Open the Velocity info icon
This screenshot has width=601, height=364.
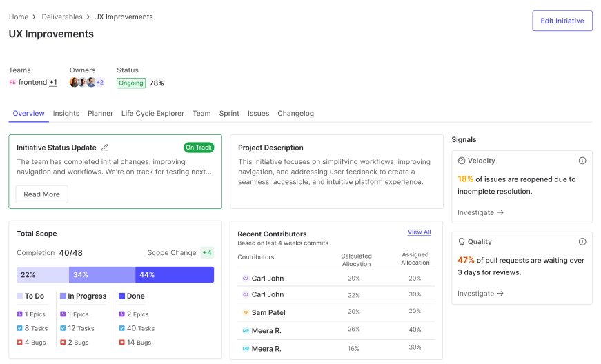(x=582, y=161)
